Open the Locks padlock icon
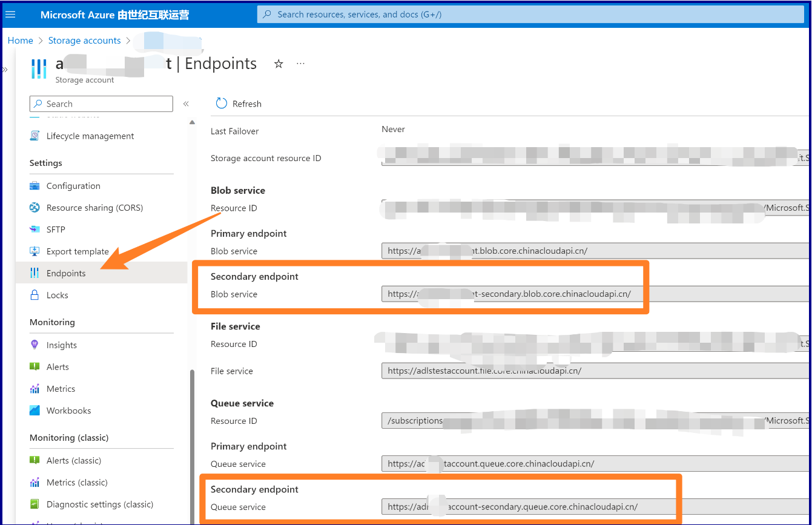812x525 pixels. tap(35, 295)
